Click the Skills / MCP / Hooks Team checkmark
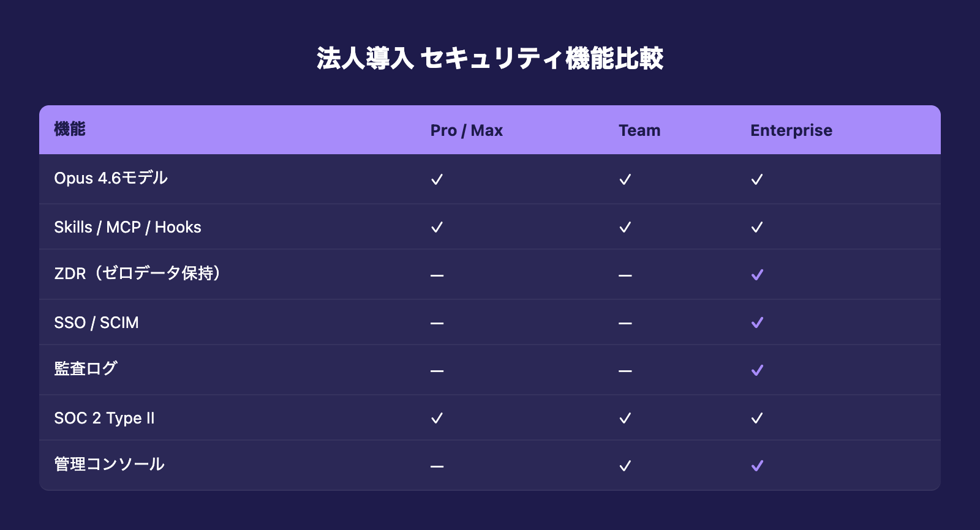 pos(625,227)
